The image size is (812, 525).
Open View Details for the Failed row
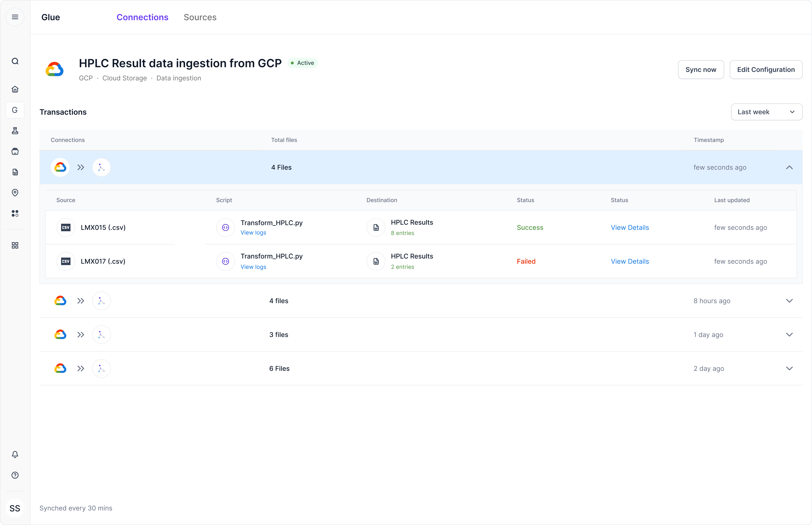(630, 261)
